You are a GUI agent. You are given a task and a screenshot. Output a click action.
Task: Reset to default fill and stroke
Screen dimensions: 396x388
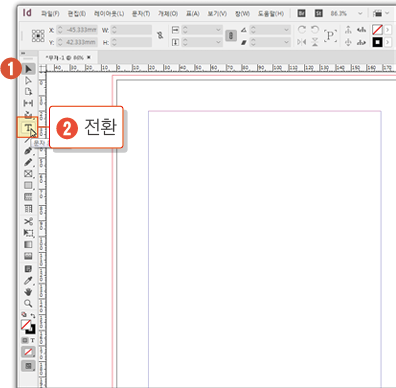pyautogui.click(x=24, y=314)
